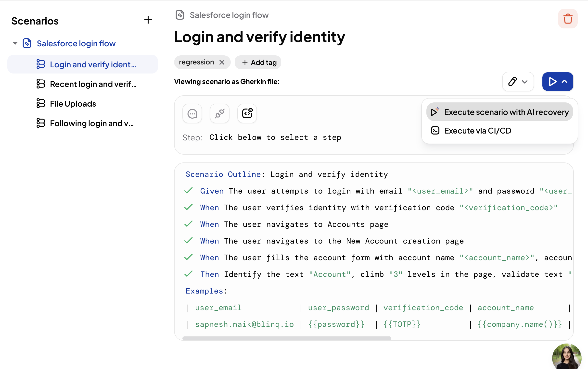Screen dimensions: 588x369
Task: Click the Salesforce login flow breadcrumb icon
Action: (x=180, y=15)
